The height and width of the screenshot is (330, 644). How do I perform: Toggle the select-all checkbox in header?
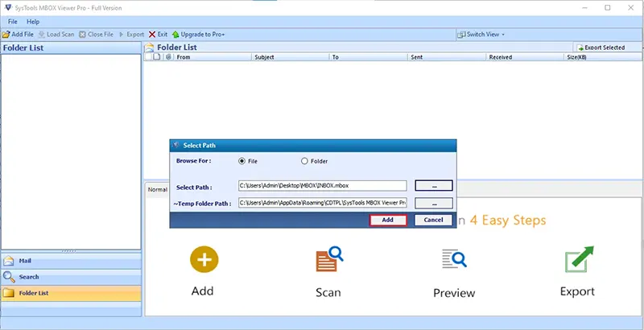(x=148, y=57)
